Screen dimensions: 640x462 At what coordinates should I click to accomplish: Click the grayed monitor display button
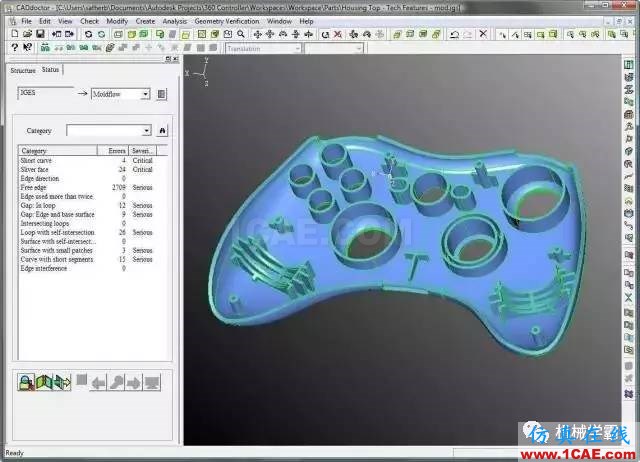(152, 382)
